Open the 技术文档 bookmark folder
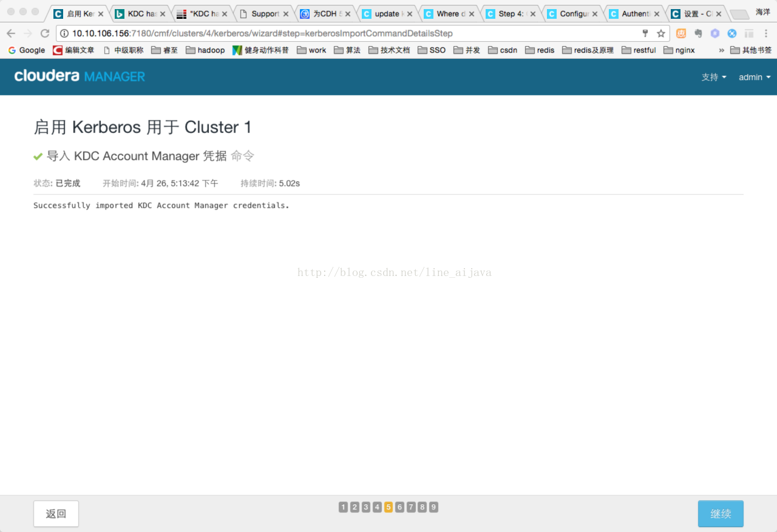This screenshot has height=532, width=777. click(389, 50)
